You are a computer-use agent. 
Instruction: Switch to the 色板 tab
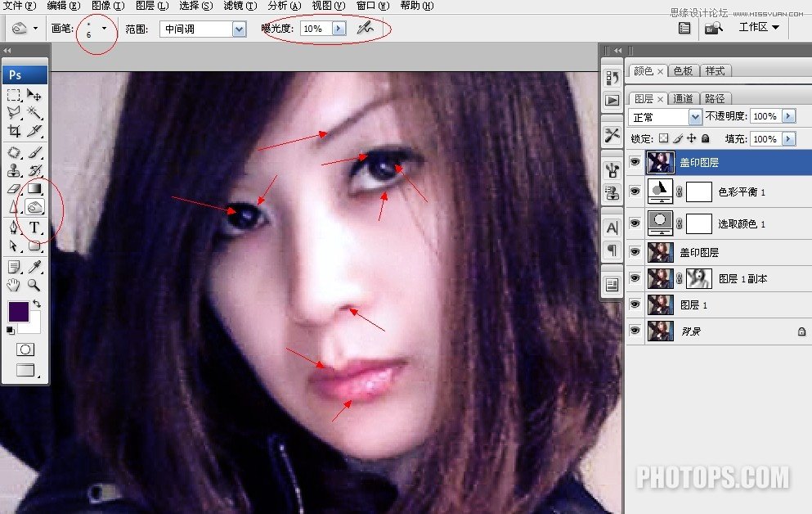683,70
